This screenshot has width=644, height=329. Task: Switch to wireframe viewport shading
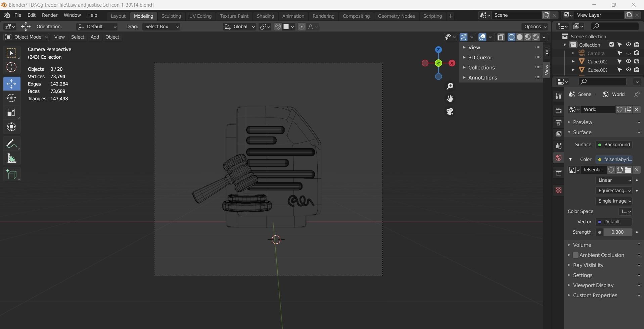(511, 37)
